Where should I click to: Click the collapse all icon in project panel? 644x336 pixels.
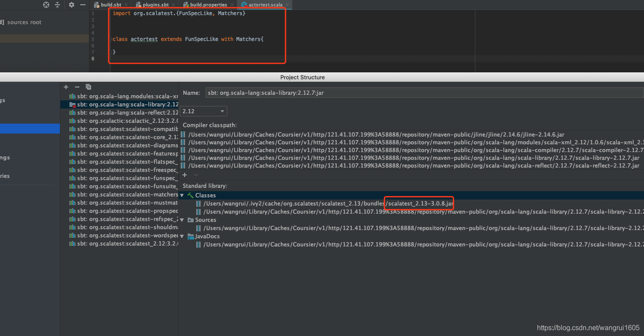58,5
